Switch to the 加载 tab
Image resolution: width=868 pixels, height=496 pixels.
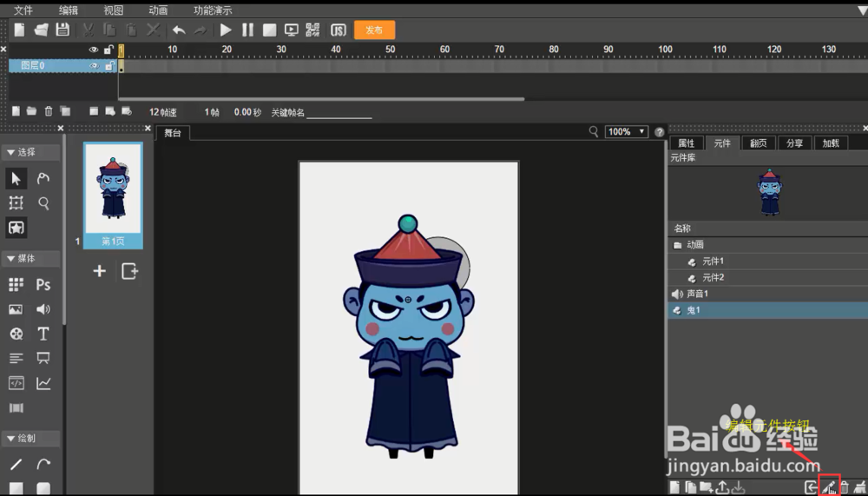point(831,143)
